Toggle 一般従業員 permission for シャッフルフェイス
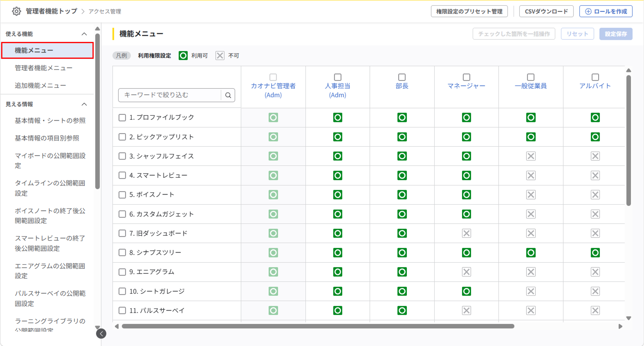644x346 pixels. (531, 156)
